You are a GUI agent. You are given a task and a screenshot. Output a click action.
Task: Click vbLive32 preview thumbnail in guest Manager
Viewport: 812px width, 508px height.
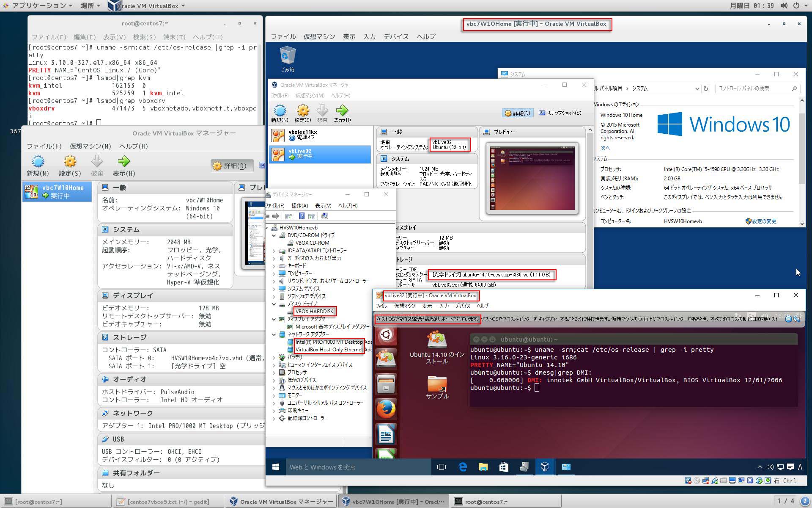[532, 178]
